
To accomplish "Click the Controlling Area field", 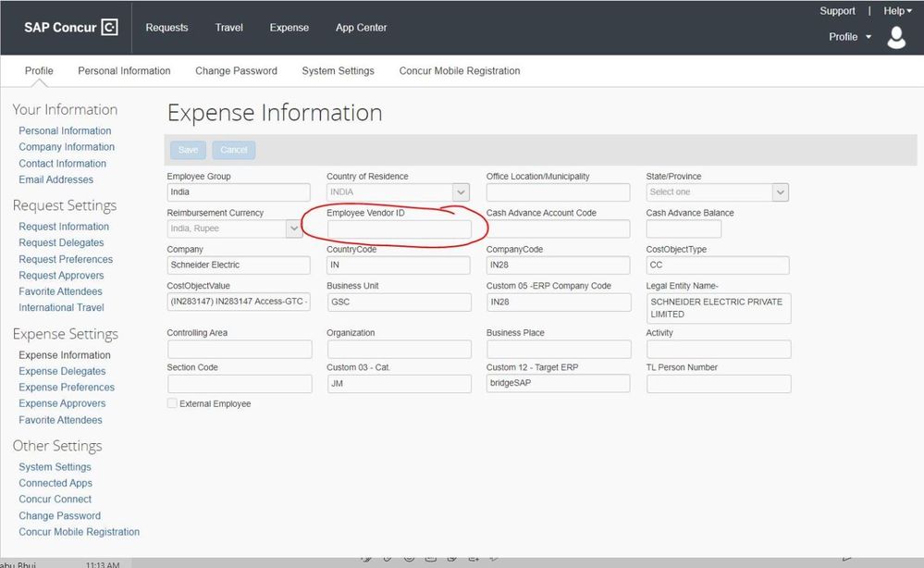I will click(240, 350).
